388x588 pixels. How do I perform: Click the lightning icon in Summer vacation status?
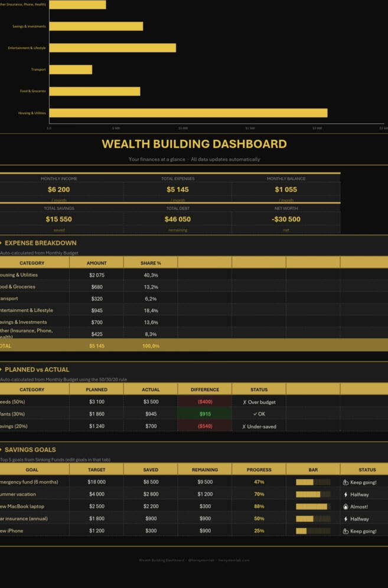pos(345,495)
